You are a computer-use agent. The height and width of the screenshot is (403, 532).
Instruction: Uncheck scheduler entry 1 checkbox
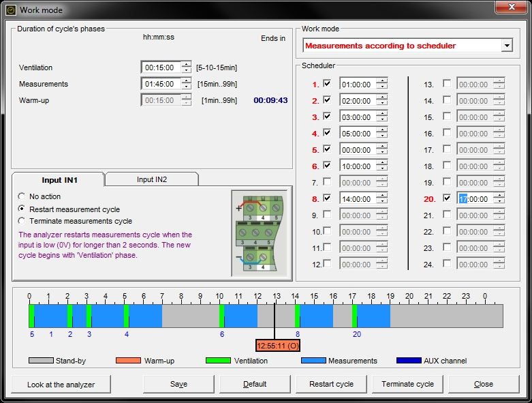[328, 84]
